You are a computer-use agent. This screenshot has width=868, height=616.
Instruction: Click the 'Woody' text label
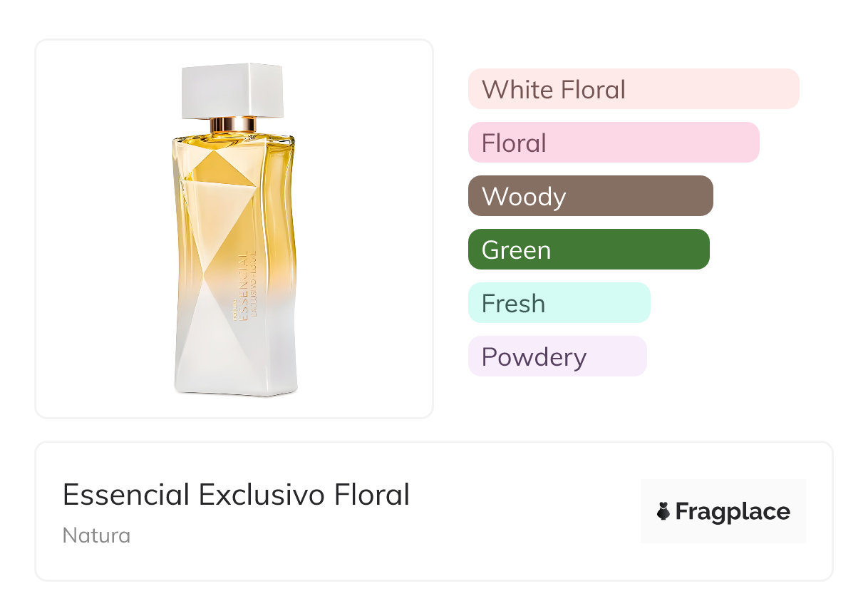tap(524, 197)
